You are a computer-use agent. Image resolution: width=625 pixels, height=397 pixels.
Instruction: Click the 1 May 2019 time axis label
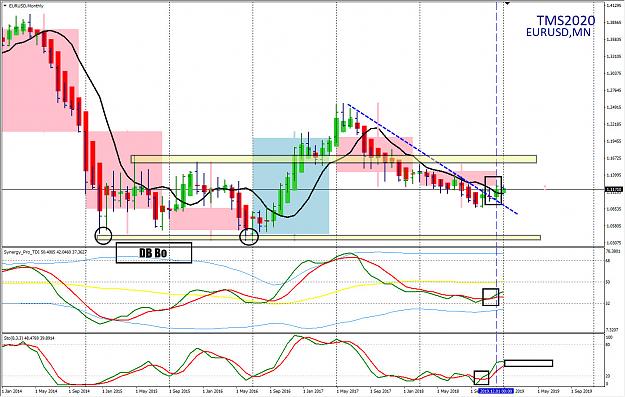[548, 391]
